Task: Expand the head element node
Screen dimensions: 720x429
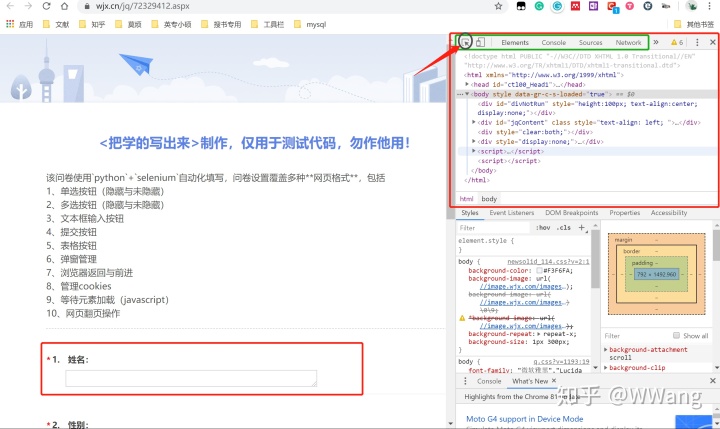Action: 467,84
